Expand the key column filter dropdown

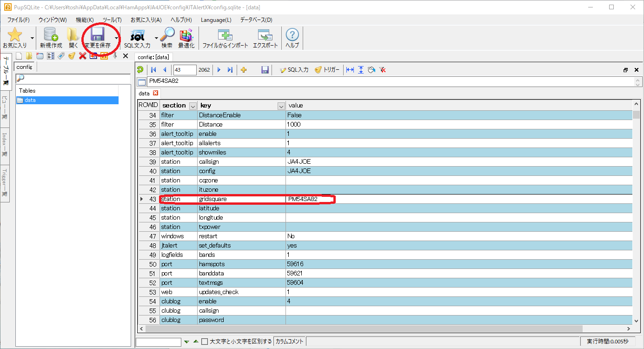click(x=281, y=106)
